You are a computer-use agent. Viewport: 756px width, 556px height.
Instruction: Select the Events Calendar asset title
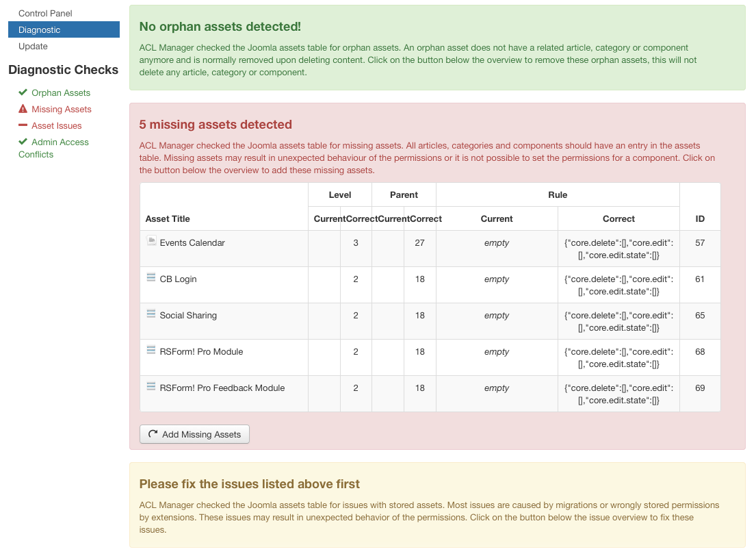[192, 243]
